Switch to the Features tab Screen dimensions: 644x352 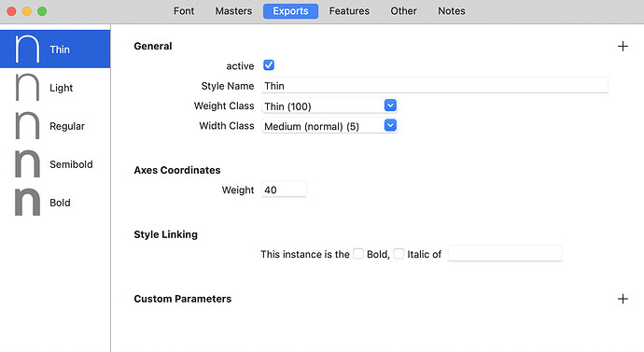point(349,11)
